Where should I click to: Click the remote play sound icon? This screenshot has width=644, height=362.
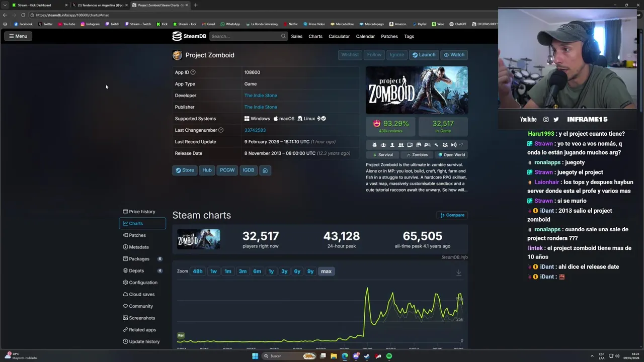(x=454, y=145)
